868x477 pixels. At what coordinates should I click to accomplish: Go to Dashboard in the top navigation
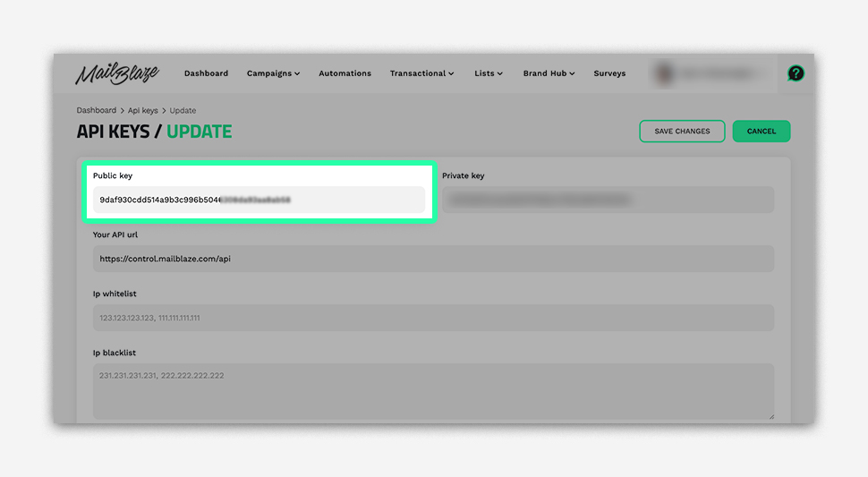(206, 73)
